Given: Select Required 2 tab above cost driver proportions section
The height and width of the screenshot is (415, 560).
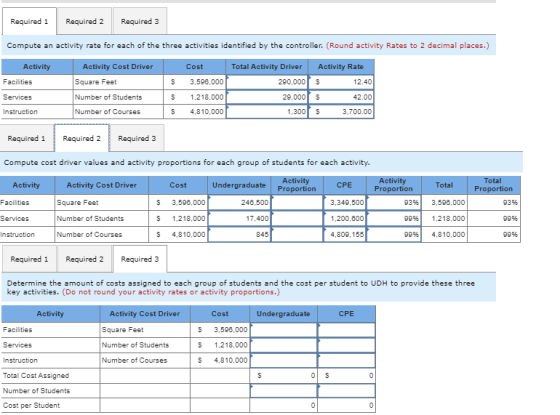Looking at the screenshot, I should click(x=82, y=138).
